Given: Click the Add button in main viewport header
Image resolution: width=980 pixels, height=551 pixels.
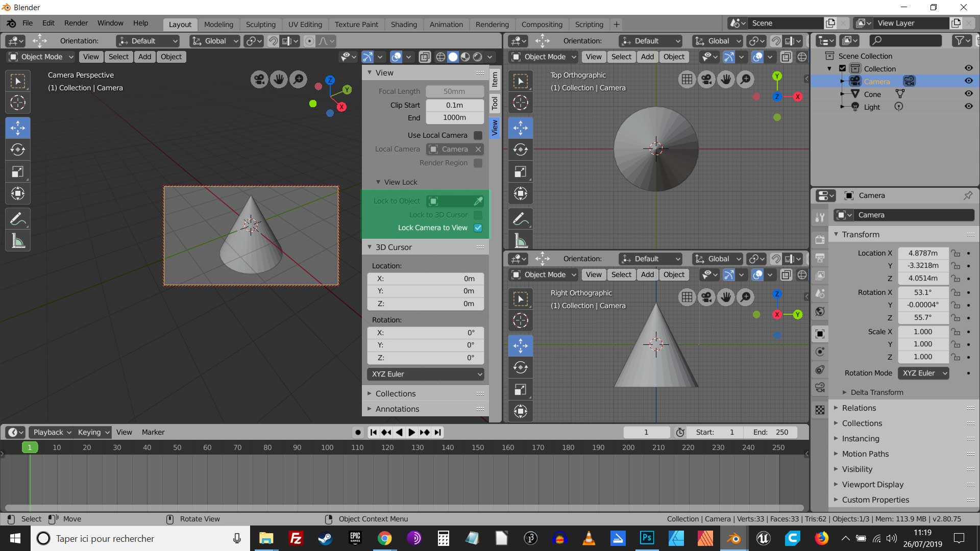Looking at the screenshot, I should pos(144,57).
